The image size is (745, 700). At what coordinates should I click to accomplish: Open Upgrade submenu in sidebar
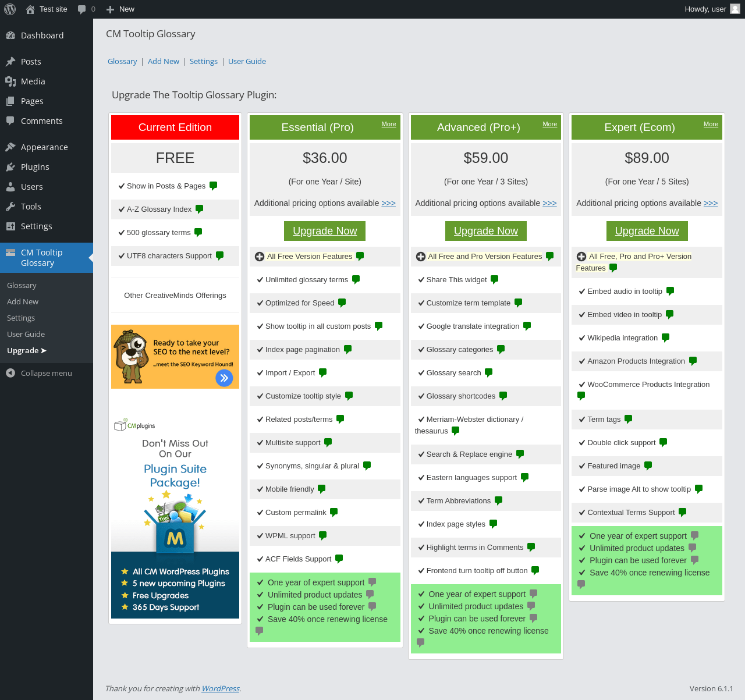click(x=27, y=351)
